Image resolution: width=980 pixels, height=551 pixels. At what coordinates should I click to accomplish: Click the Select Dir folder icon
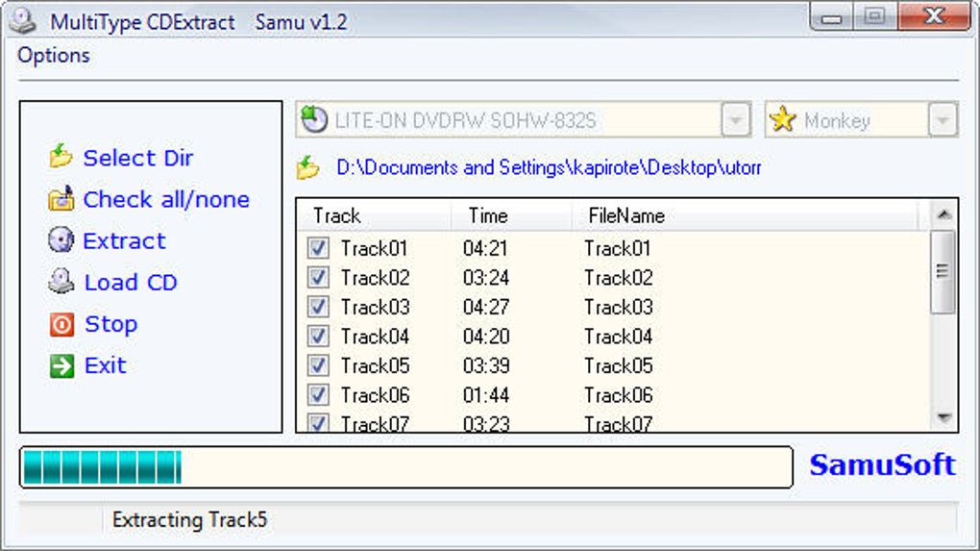(61, 157)
